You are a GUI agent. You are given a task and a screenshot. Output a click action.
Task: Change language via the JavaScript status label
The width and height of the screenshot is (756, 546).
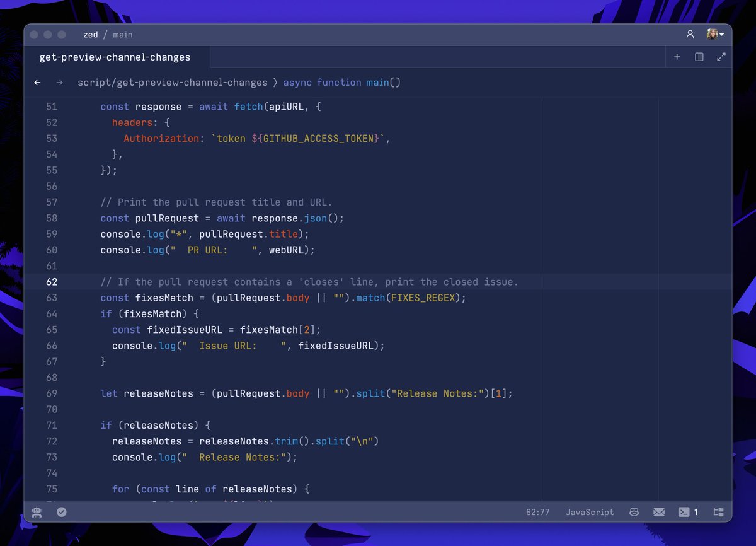pyautogui.click(x=590, y=512)
